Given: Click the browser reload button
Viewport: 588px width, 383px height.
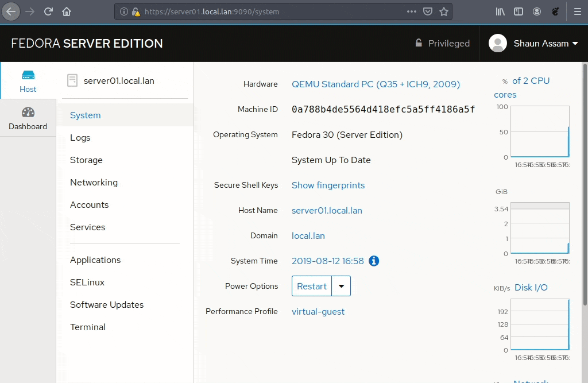Looking at the screenshot, I should pyautogui.click(x=48, y=11).
